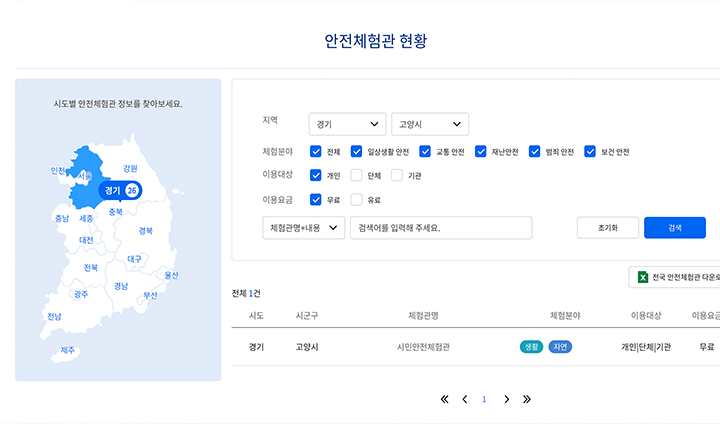
Task: Go to the next page arrow
Action: click(506, 399)
